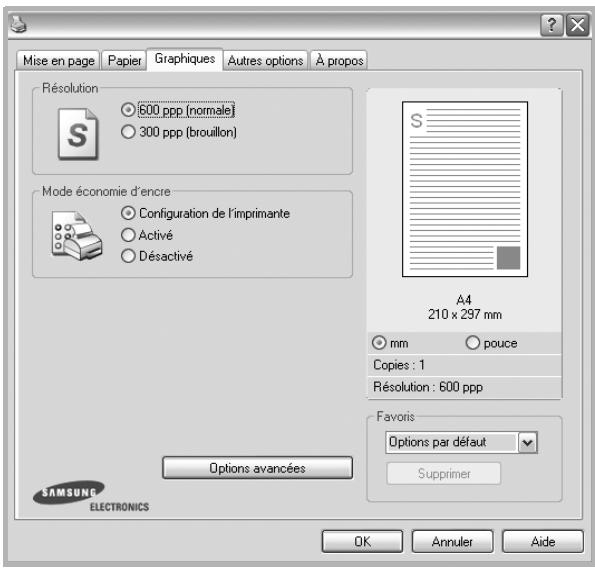The height and width of the screenshot is (570, 595).
Task: Click the Annuler button
Action: [452, 542]
